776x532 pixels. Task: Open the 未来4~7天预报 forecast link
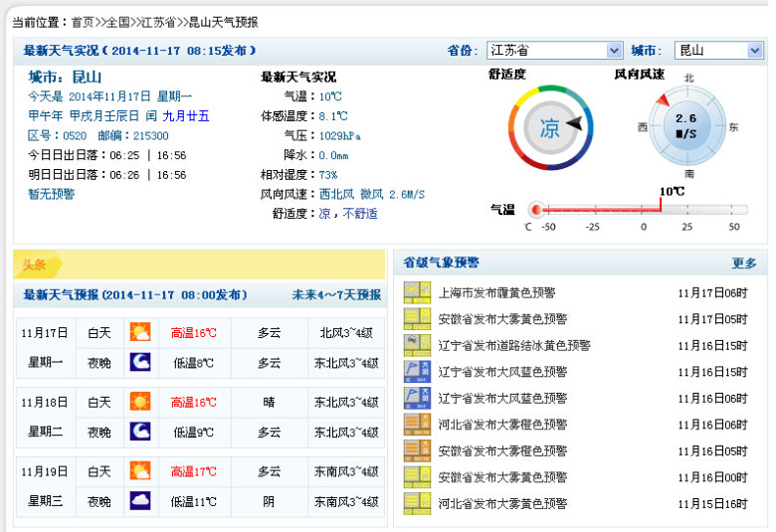[x=335, y=295]
